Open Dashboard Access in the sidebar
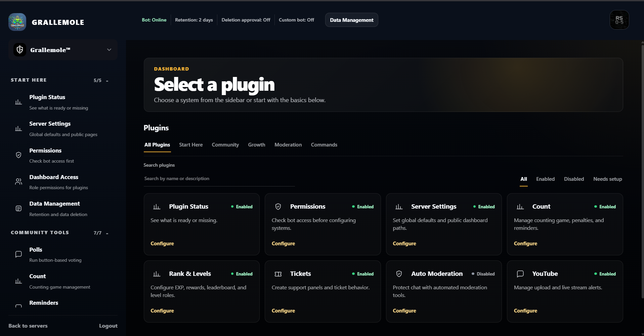644x336 pixels. click(x=63, y=182)
